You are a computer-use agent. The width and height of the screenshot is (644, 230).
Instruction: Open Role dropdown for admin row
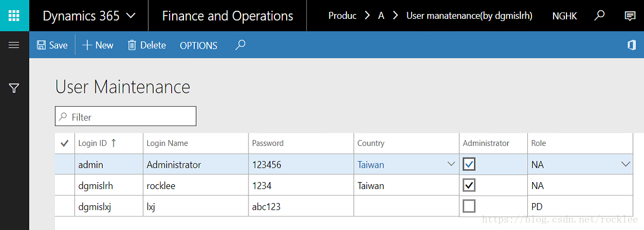tap(626, 164)
